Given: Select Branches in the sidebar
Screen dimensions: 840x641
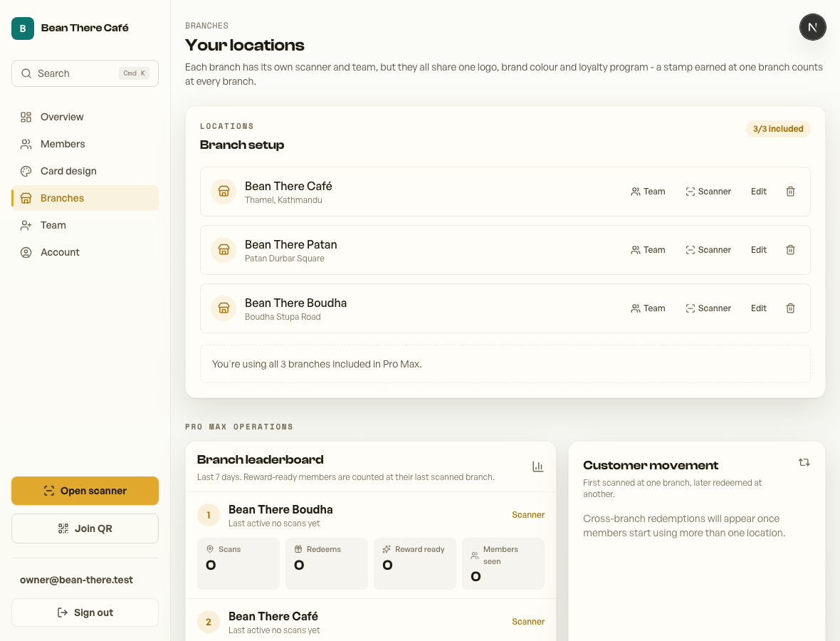Looking at the screenshot, I should [x=85, y=198].
